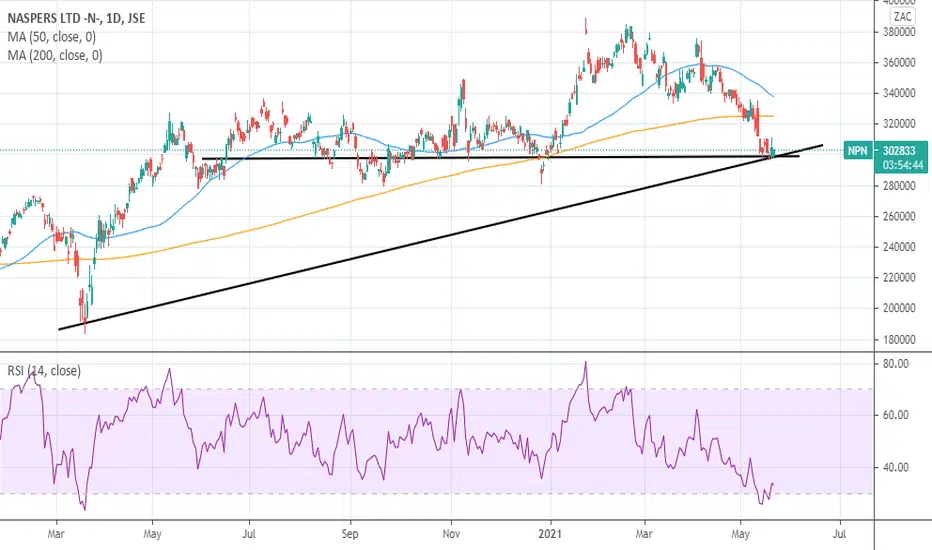Image resolution: width=932 pixels, height=550 pixels.
Task: Click the NPN symbol price tag
Action: point(857,150)
